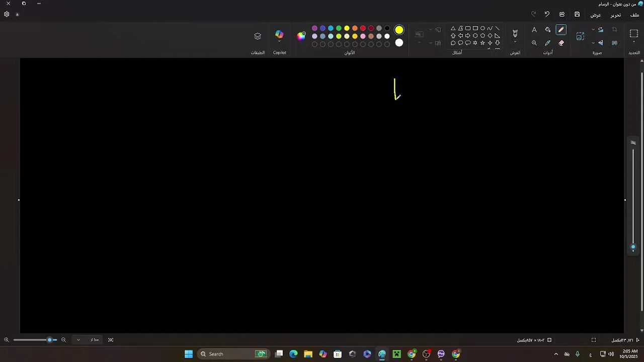Pick the pink palette color
The image size is (644, 362).
tap(363, 36)
